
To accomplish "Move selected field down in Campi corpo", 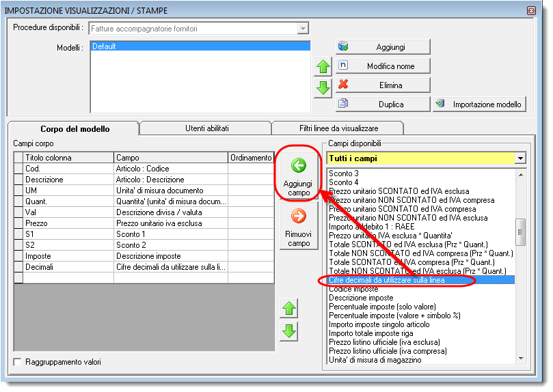I will [x=289, y=331].
